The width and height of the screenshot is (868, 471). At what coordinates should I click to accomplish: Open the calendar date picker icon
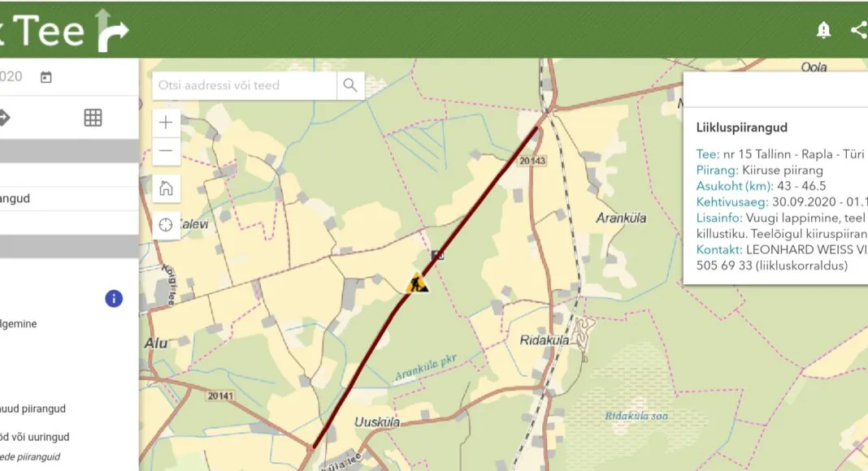coord(46,77)
